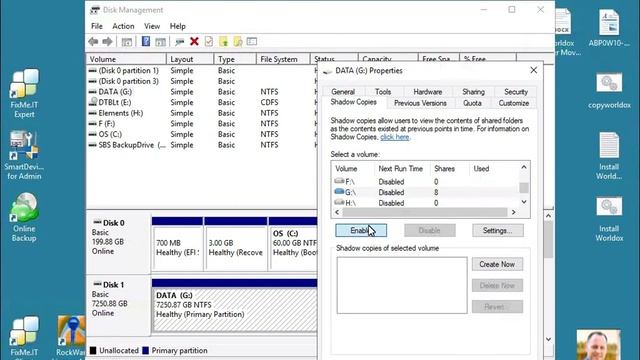Click disk pane scroll down arrow in Disk Management
This screenshot has height=360, width=640.
click(x=549, y=339)
